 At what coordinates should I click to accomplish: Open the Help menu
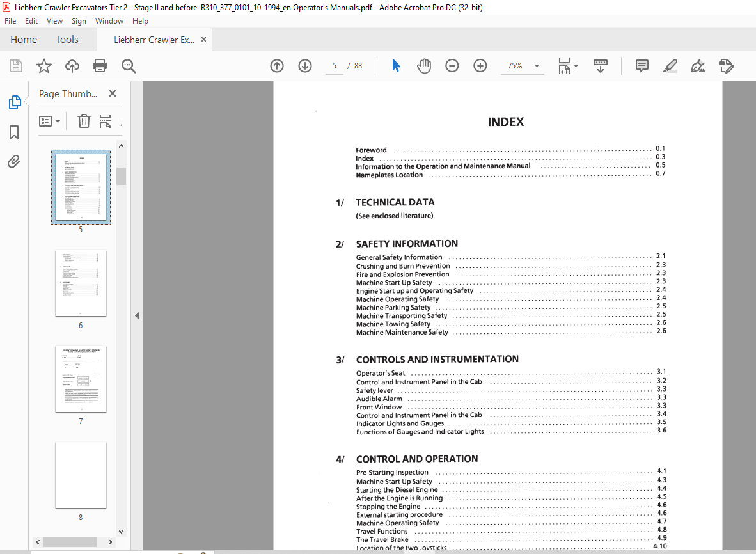coord(140,20)
